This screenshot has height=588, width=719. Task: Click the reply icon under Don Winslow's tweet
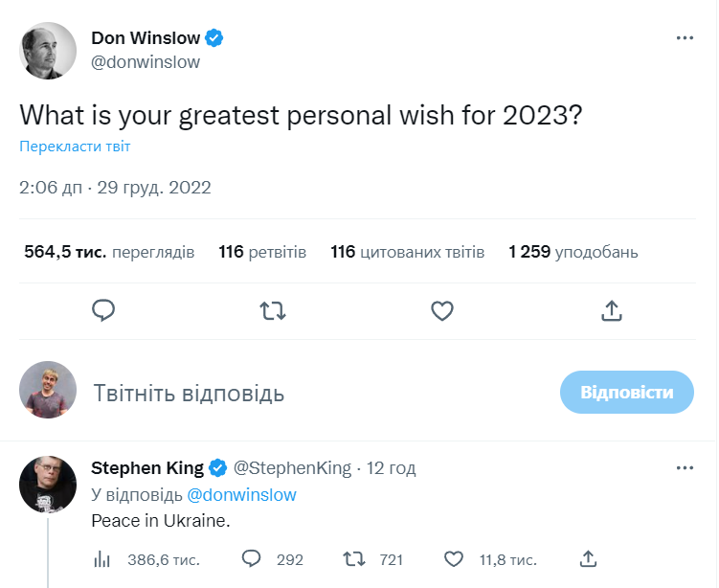pos(104,310)
